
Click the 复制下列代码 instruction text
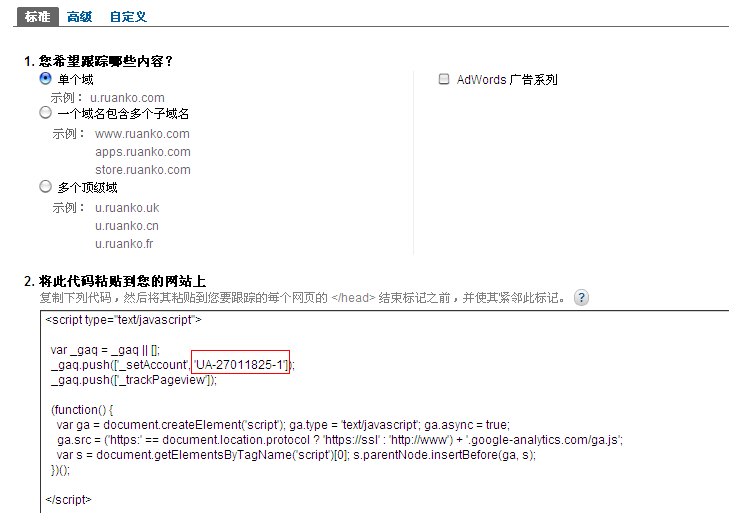tap(302, 298)
